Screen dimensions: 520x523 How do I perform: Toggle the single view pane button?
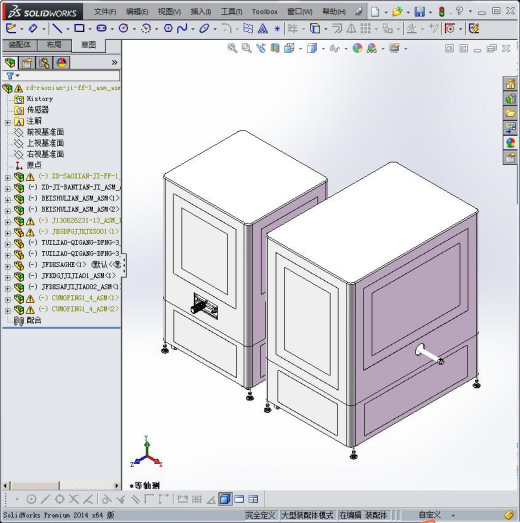click(225, 499)
